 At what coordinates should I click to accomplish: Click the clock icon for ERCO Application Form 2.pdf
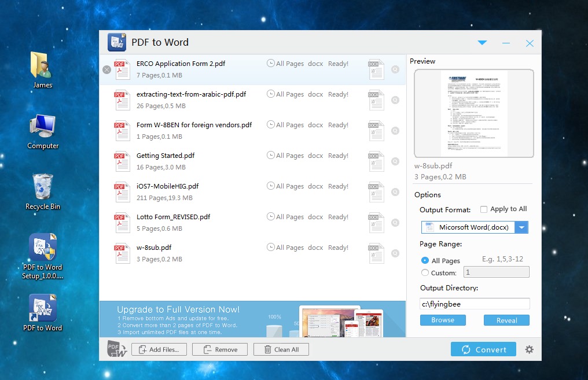(270, 63)
